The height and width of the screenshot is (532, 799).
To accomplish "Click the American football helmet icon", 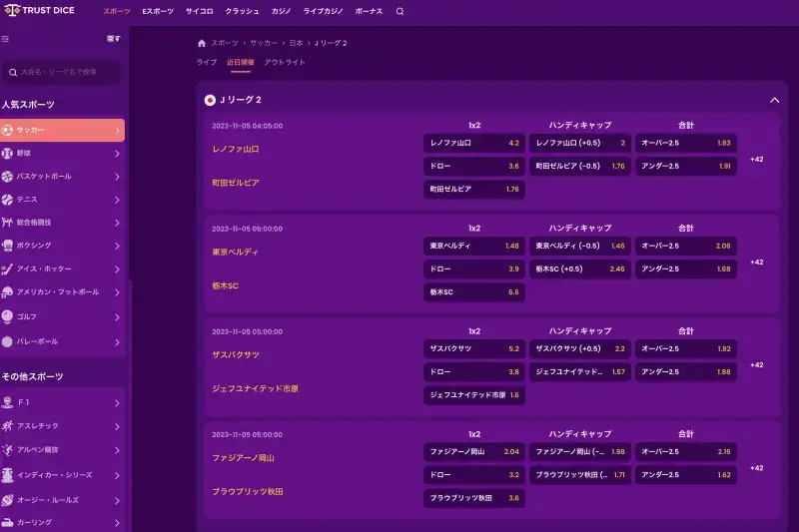I will click(x=7, y=292).
